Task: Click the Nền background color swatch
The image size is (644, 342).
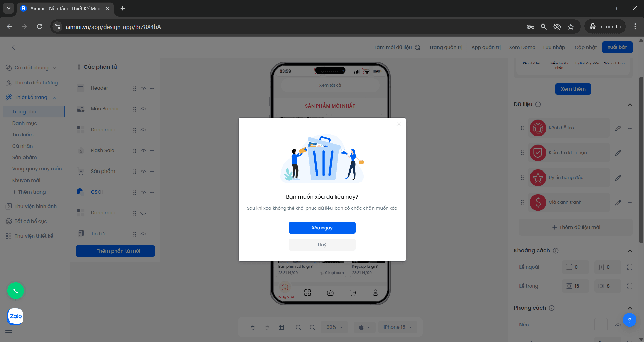Action: click(601, 325)
